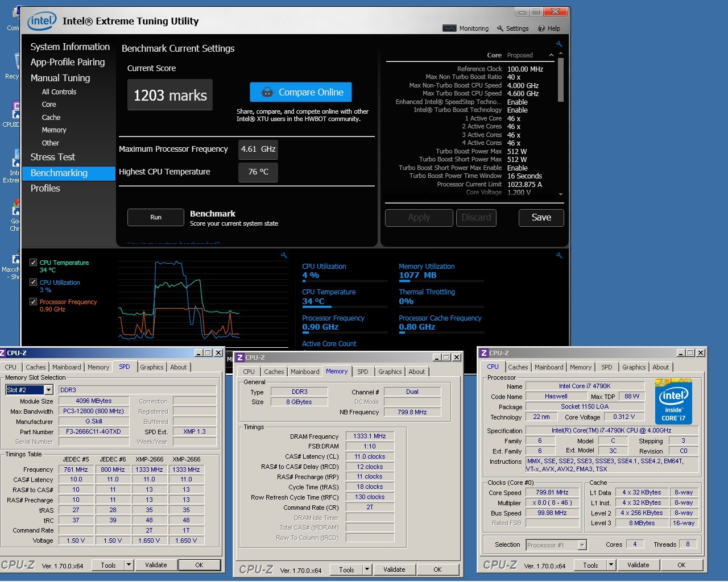Open Stress Test in XTU sidebar

(x=53, y=157)
